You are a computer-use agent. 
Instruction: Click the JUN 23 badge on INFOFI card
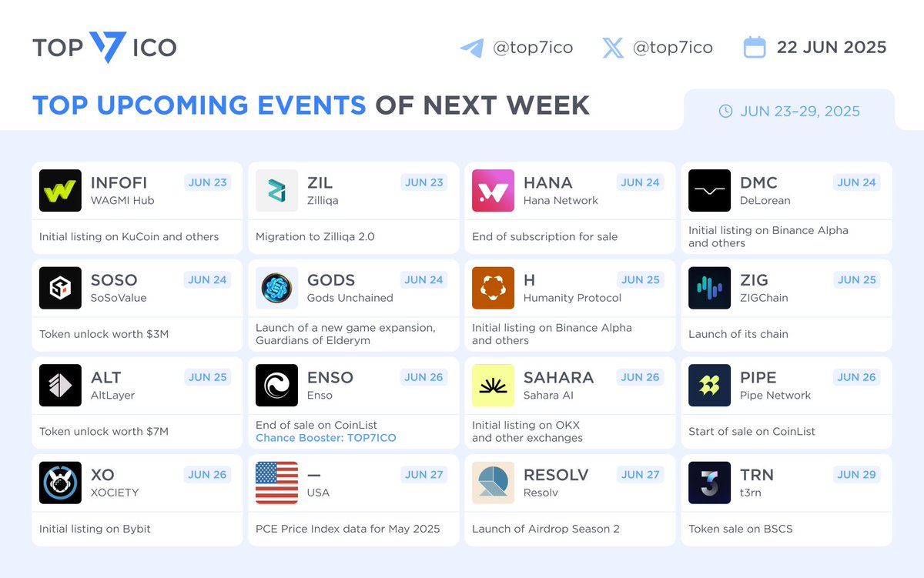click(208, 182)
